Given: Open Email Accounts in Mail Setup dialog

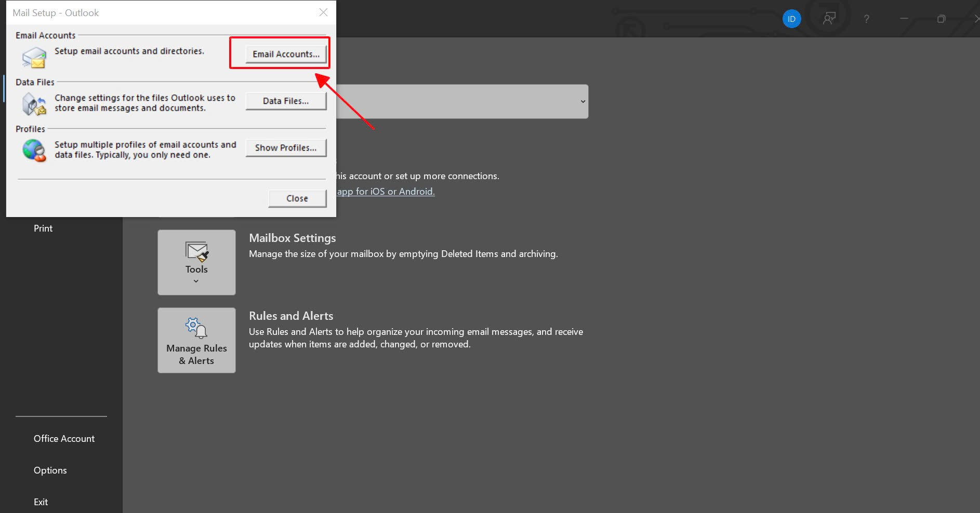Looking at the screenshot, I should 286,54.
